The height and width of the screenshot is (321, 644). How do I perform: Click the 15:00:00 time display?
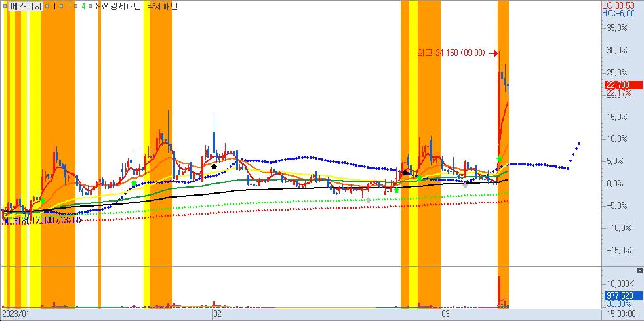pos(622,314)
